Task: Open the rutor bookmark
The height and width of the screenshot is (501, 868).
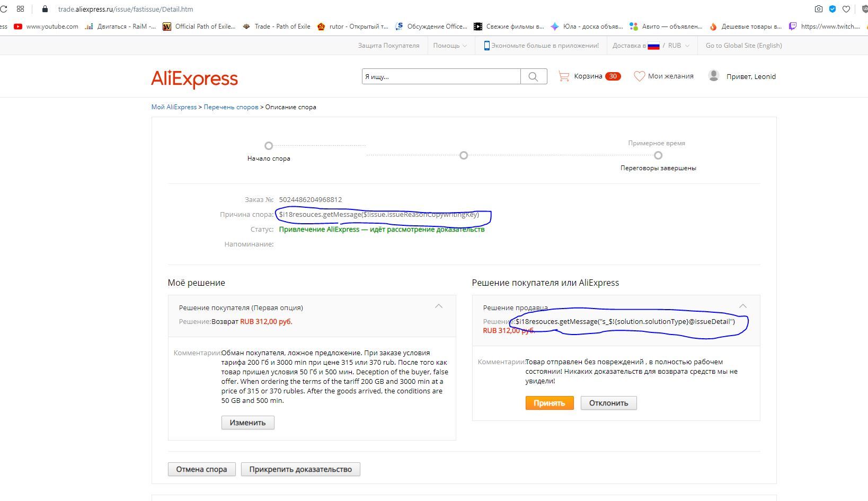Action: coord(352,27)
